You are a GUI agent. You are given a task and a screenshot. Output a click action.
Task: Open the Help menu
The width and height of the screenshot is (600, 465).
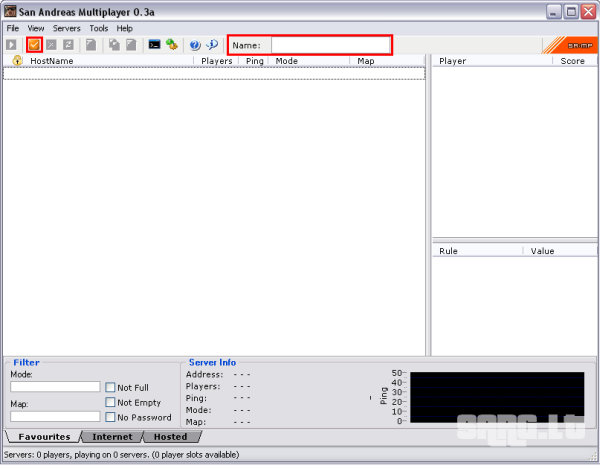pos(124,28)
